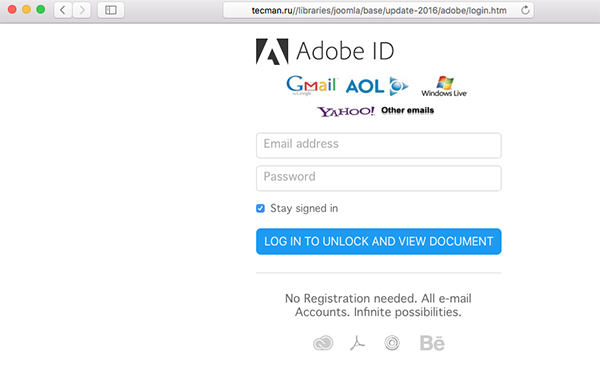Focus the Password field
The image size is (600, 376).
click(x=378, y=178)
